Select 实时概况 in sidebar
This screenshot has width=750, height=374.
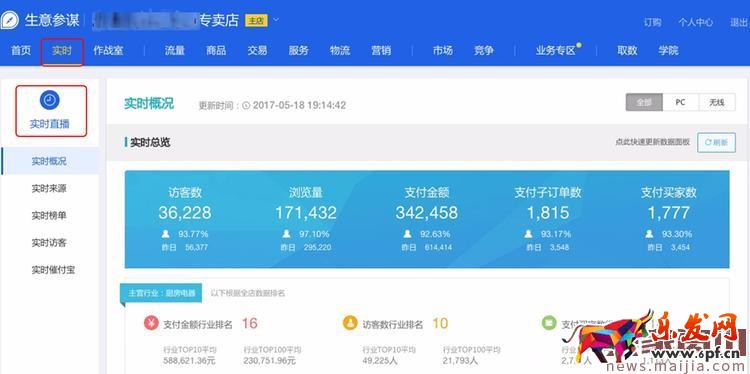[x=49, y=161]
